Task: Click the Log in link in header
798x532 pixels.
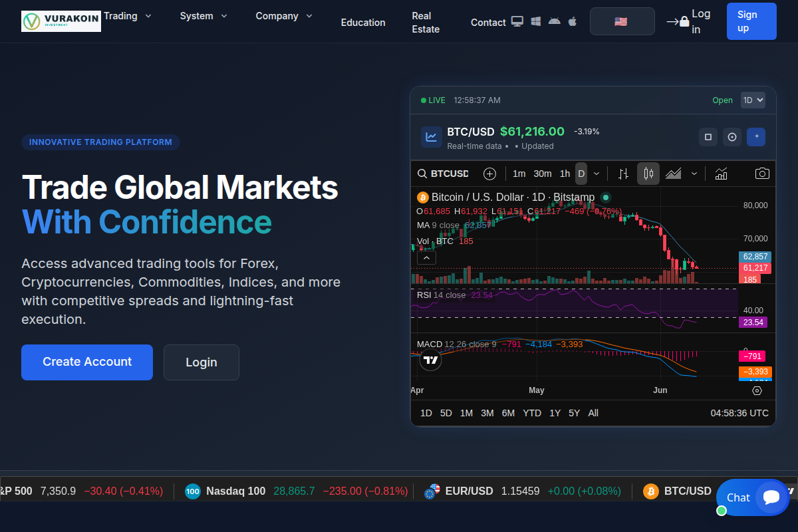Action: point(701,21)
